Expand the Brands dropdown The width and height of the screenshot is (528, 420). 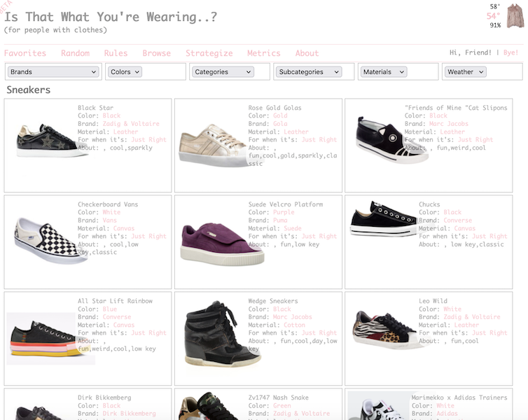click(53, 71)
